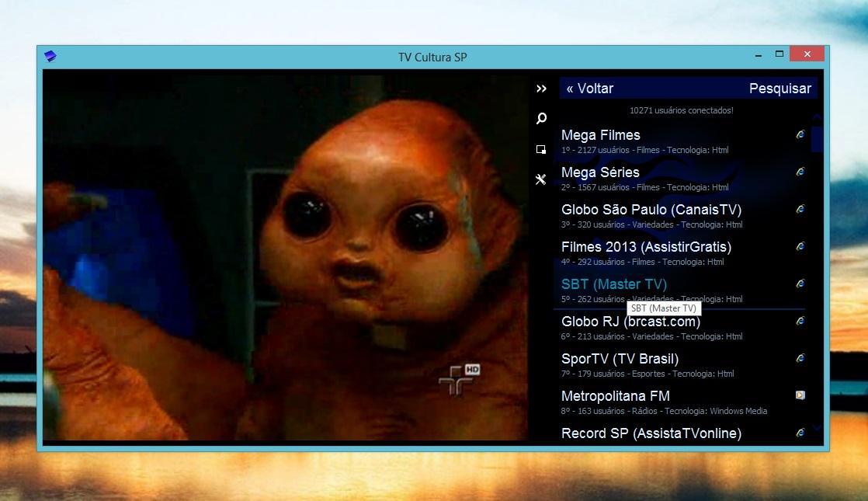Screen dimensions: 868x501
Task: Select Globo RJ (brcast.com) channel
Action: pyautogui.click(x=630, y=322)
